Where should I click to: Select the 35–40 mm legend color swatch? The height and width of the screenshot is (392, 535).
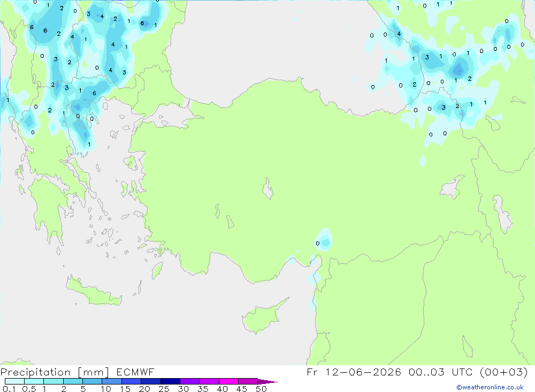209,381
